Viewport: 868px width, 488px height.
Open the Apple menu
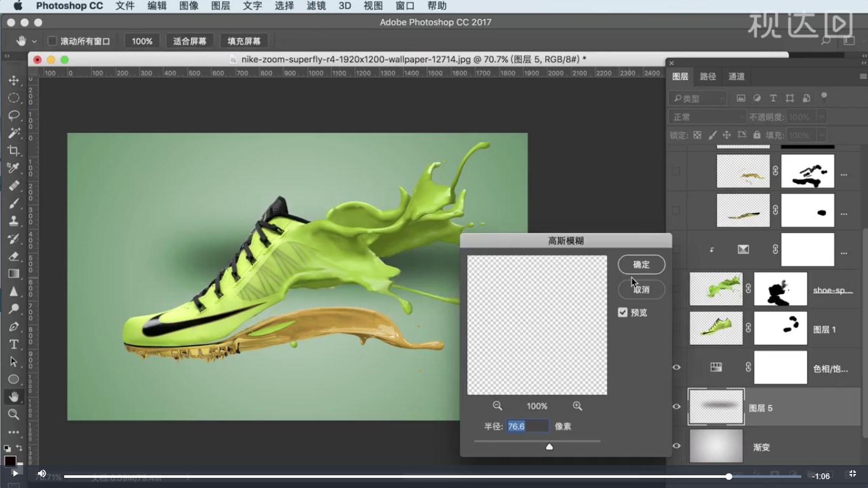click(17, 6)
